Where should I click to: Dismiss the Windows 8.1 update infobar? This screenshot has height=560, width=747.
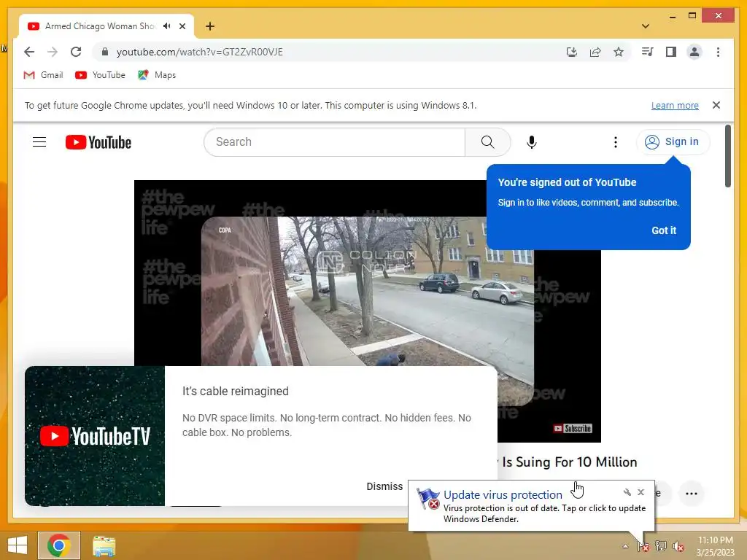(716, 105)
